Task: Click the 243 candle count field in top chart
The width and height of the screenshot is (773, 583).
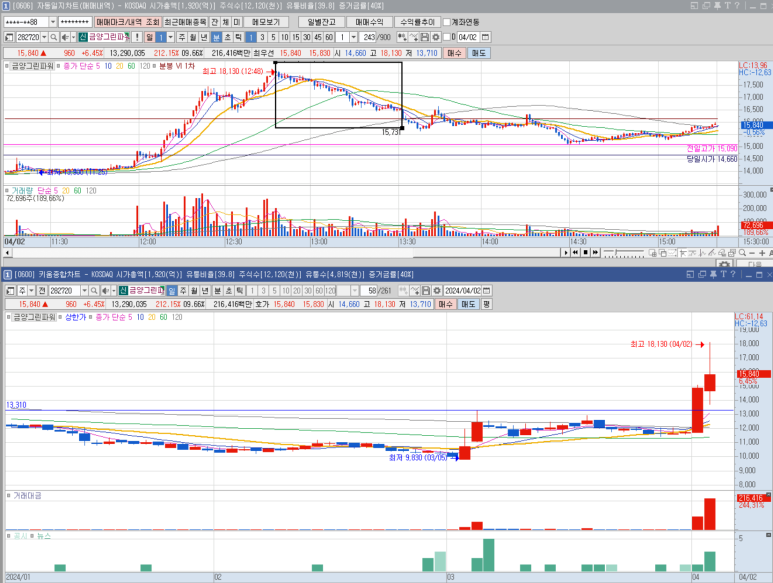Action: click(369, 37)
